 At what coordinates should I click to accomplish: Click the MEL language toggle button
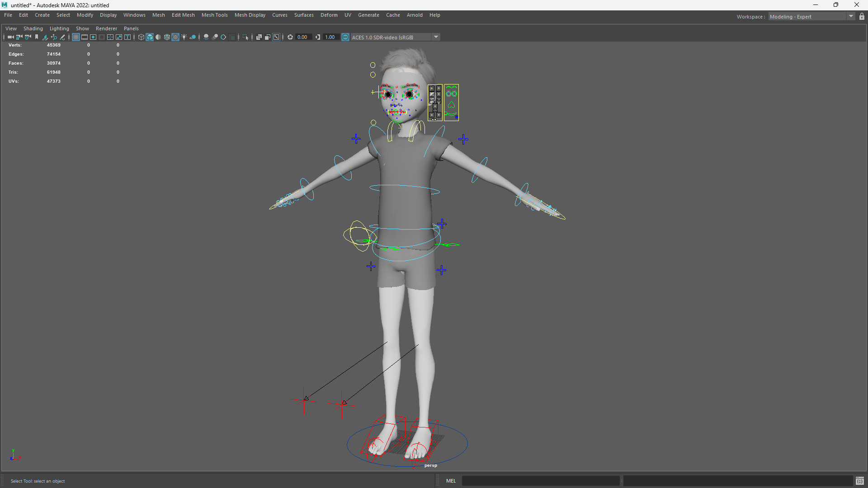pos(451,481)
